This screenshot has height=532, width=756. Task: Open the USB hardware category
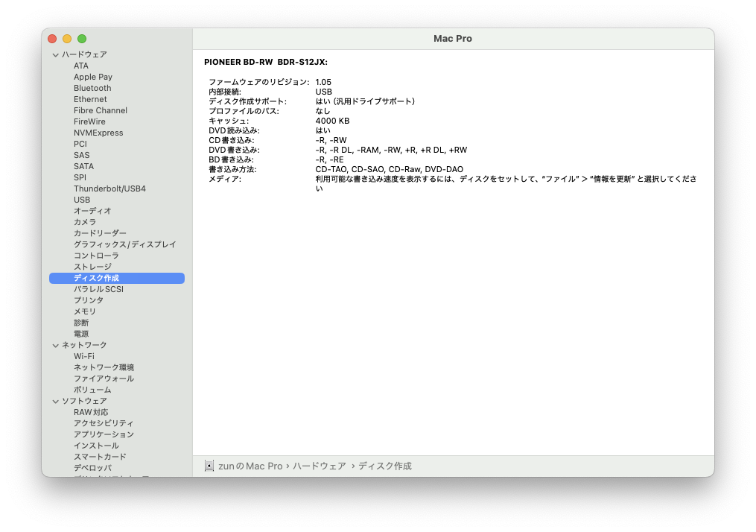[x=82, y=200]
